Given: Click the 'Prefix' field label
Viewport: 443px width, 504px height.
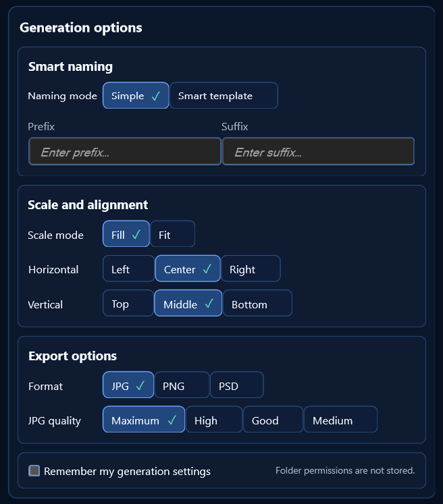Looking at the screenshot, I should 41,127.
